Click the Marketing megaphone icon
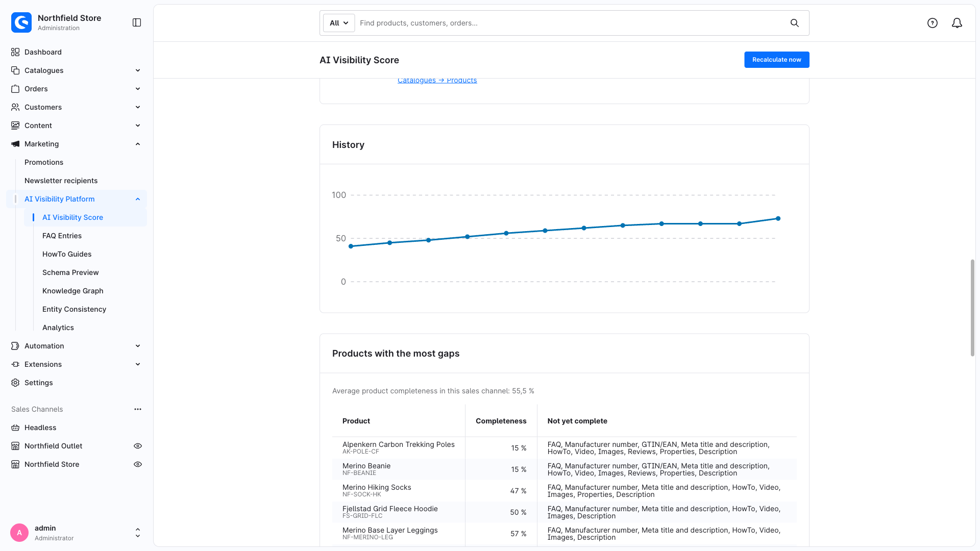 pyautogui.click(x=15, y=144)
